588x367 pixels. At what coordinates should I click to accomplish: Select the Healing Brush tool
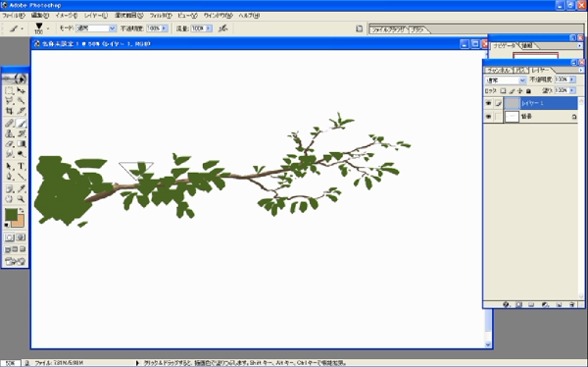coord(10,124)
